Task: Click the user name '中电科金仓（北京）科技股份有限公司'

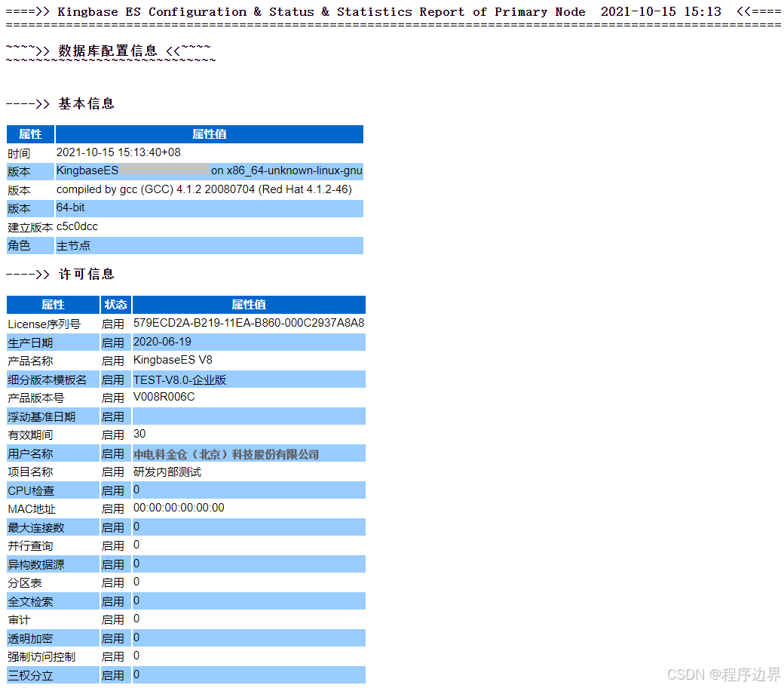Action: point(226,454)
